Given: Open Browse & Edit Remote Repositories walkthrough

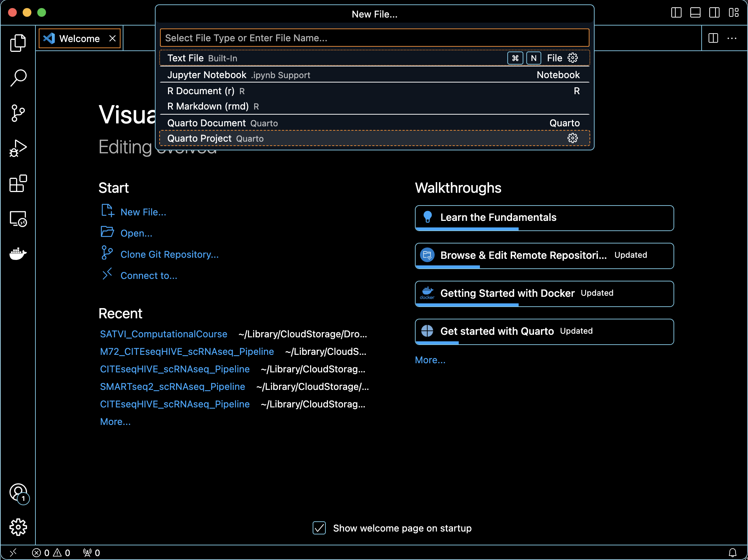Looking at the screenshot, I should (x=544, y=256).
